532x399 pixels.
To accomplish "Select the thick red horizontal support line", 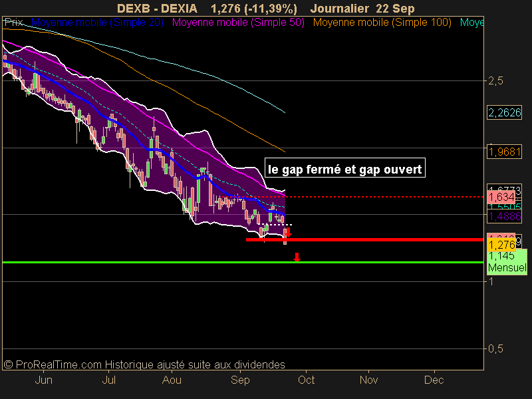I will tap(364, 240).
